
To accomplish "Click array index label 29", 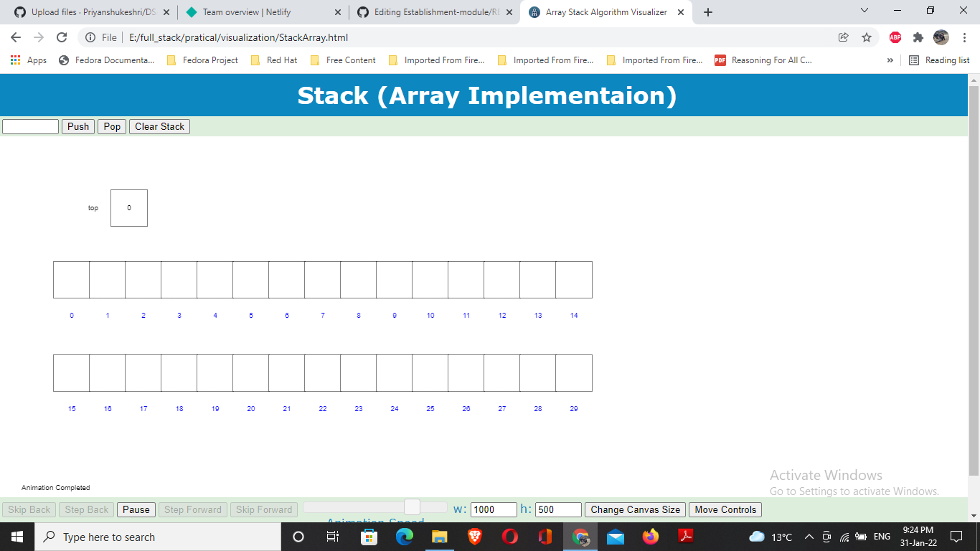I will [x=574, y=409].
